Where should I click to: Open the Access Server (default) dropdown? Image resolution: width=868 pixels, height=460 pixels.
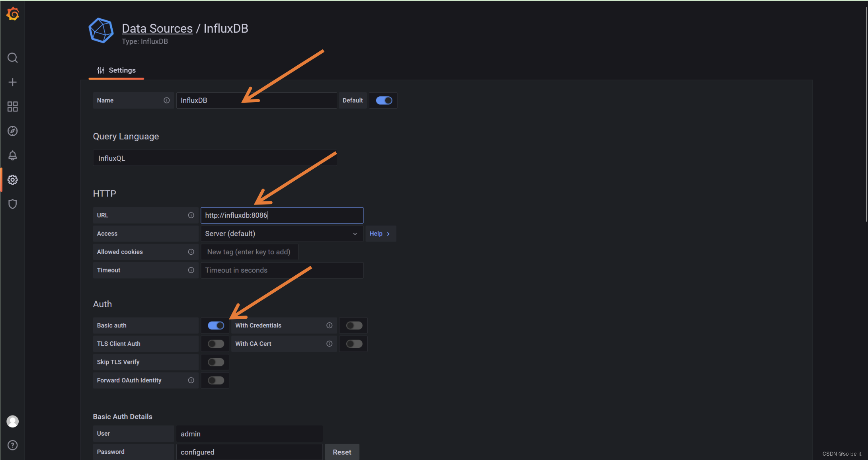click(x=281, y=234)
